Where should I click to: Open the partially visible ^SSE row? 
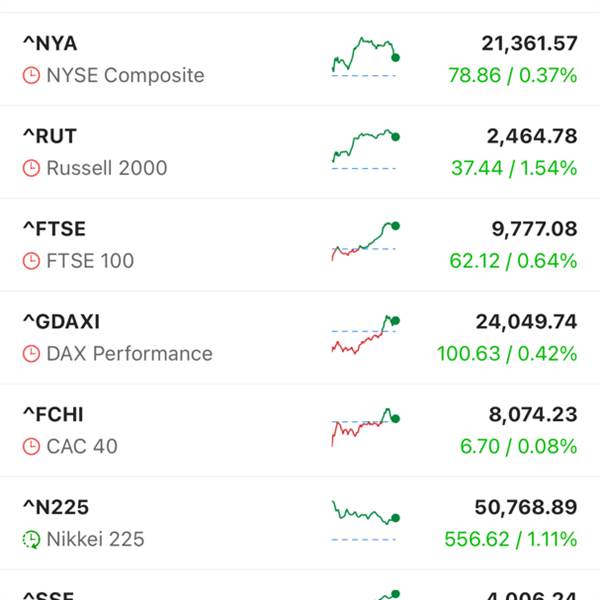pos(300,591)
